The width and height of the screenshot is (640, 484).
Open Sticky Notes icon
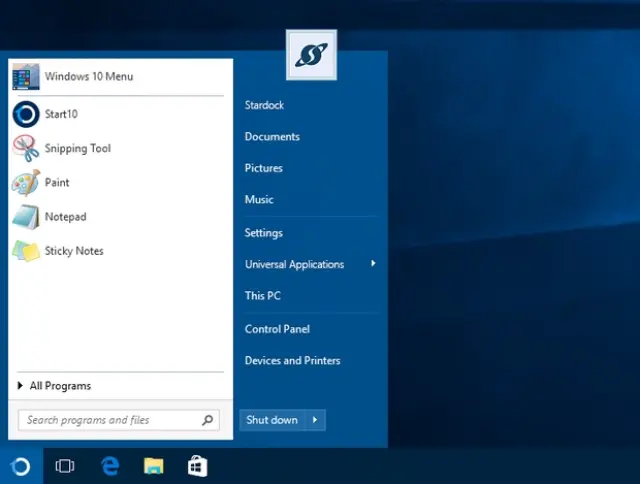(26, 251)
